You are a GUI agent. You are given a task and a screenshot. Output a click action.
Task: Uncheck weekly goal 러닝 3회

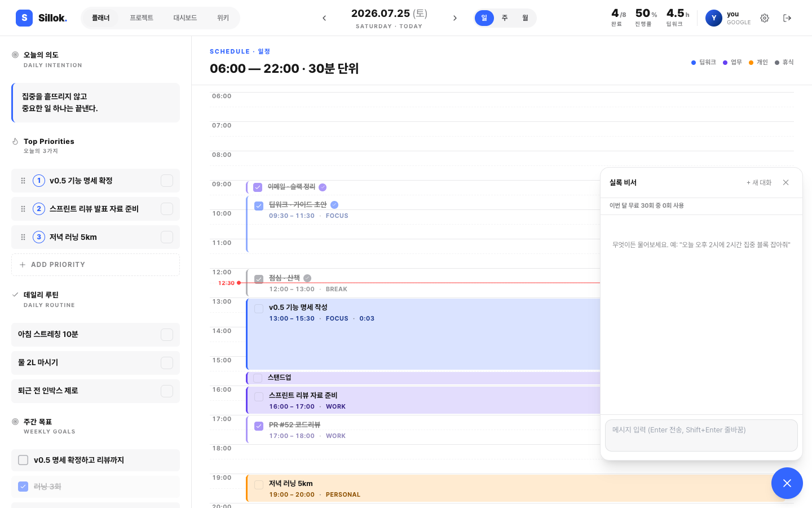click(x=23, y=487)
